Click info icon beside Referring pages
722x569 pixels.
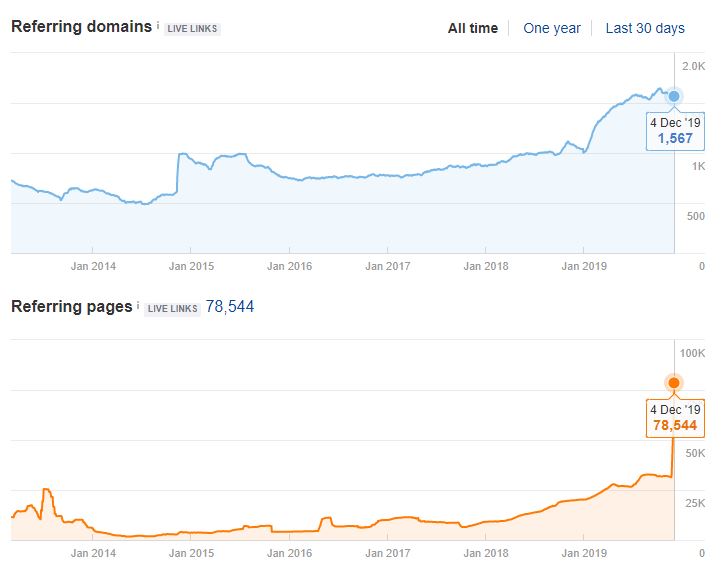138,305
